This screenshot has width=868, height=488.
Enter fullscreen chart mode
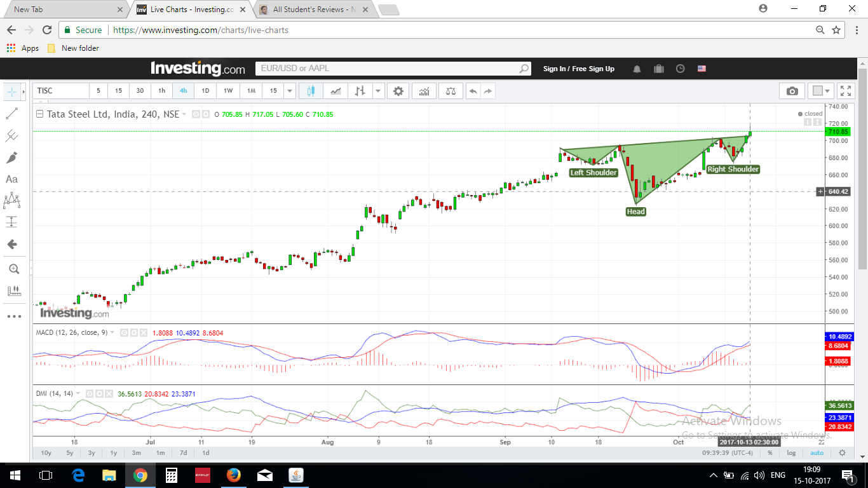click(x=844, y=91)
